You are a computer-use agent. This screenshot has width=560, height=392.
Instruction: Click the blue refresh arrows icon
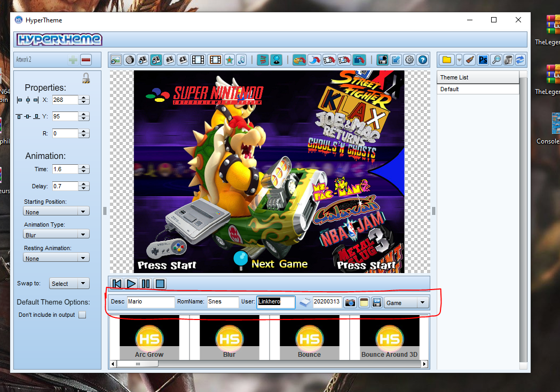(x=520, y=60)
